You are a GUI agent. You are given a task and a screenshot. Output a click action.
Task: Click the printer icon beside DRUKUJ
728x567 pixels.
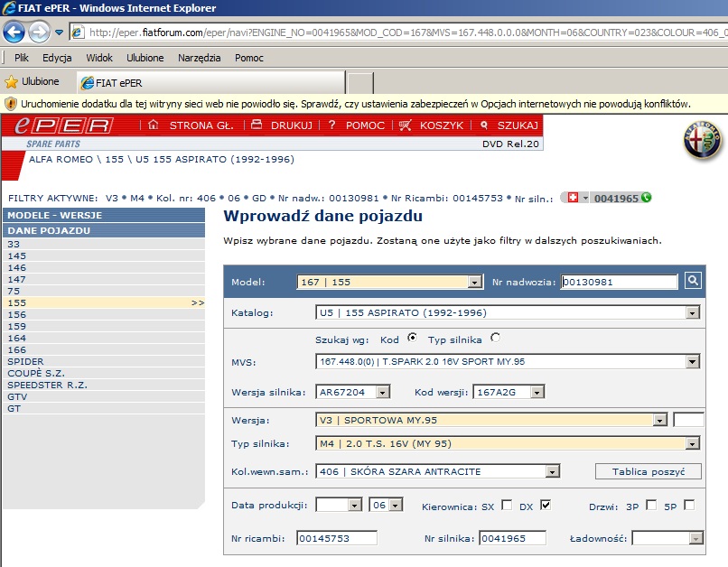[257, 125]
